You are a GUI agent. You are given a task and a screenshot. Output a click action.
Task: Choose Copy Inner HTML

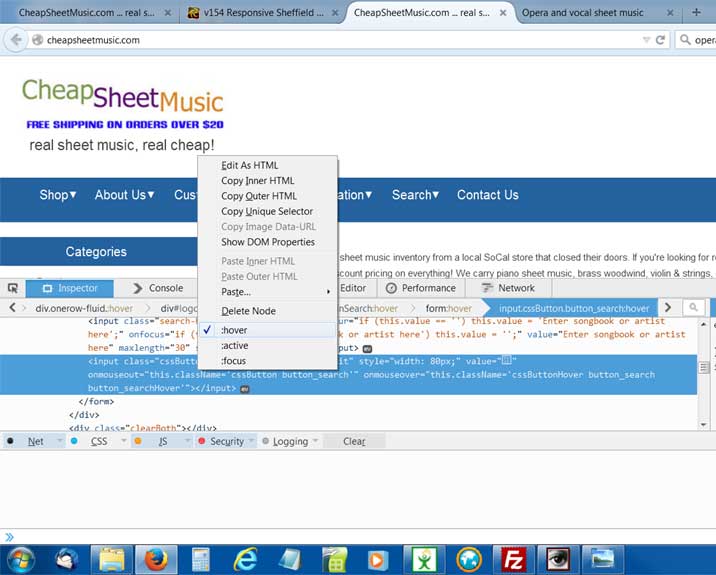tap(268, 181)
